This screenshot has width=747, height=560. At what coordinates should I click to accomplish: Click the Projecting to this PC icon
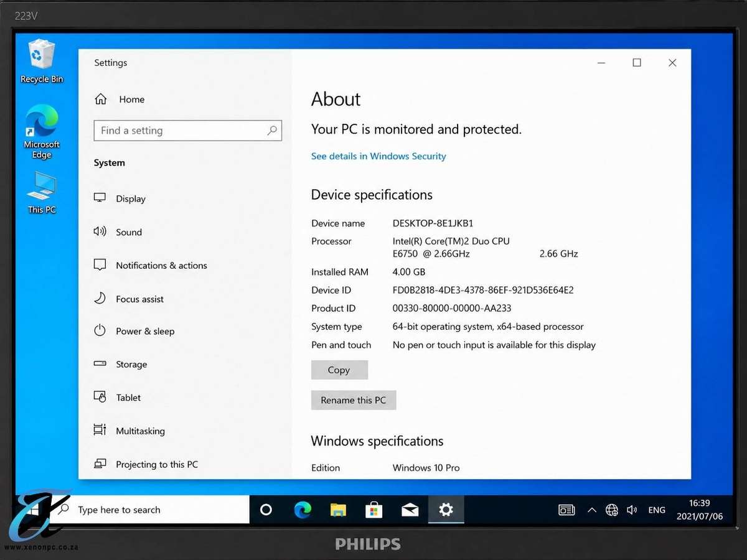tap(100, 464)
